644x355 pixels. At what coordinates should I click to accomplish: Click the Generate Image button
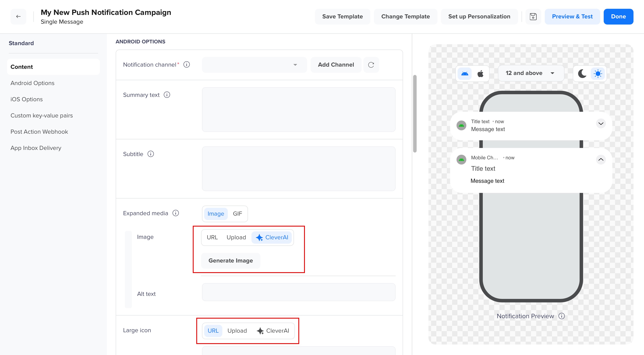230,261
